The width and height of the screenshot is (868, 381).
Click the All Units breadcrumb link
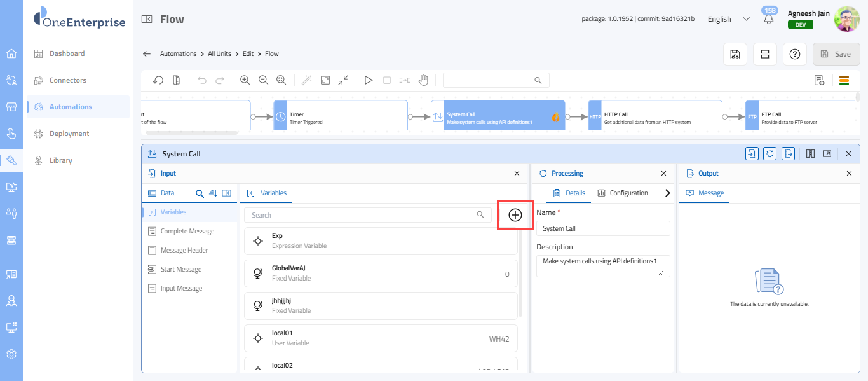(x=219, y=54)
